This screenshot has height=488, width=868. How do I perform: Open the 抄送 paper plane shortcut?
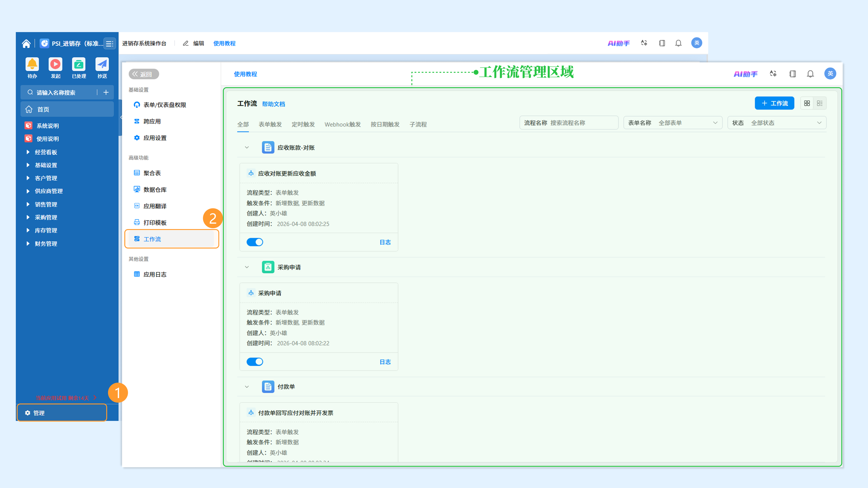point(102,64)
